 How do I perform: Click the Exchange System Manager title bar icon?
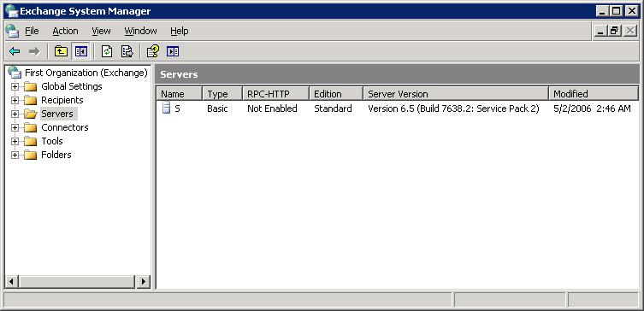click(12, 11)
